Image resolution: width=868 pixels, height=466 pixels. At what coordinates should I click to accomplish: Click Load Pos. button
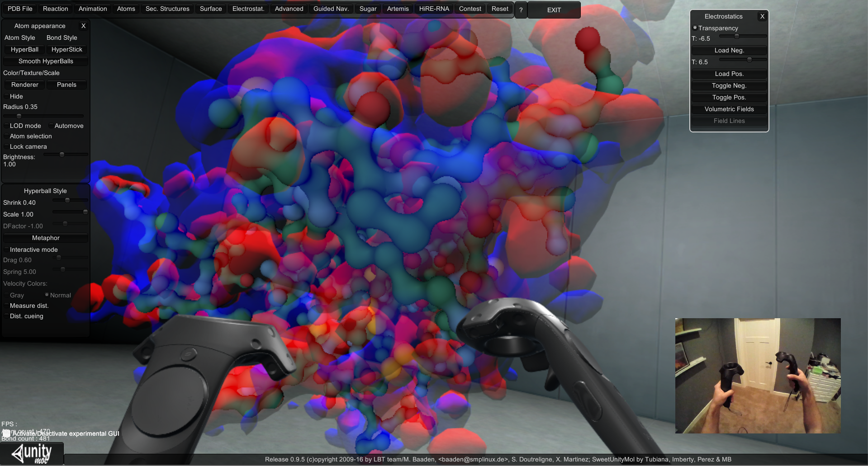[729, 74]
